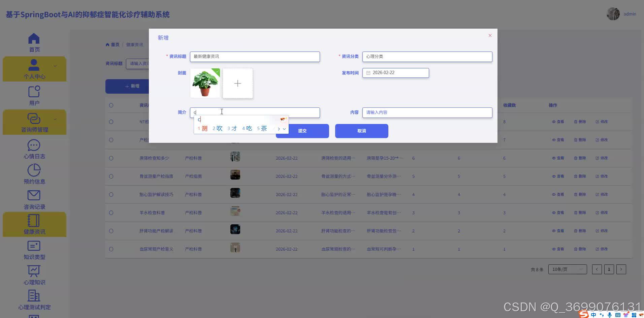Screen dimensions: 644x318
Task: Open 心情日志 chat bubble icon
Action: click(34, 145)
